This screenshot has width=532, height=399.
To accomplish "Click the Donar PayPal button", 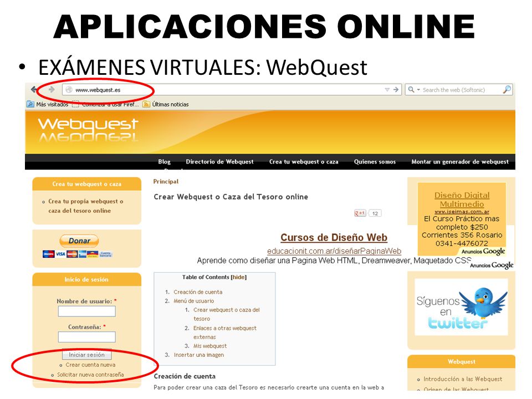I will click(x=79, y=241).
